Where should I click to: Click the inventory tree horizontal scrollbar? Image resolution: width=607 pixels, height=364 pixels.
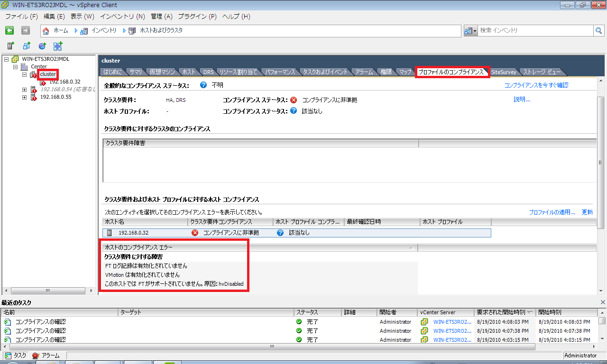(x=49, y=291)
